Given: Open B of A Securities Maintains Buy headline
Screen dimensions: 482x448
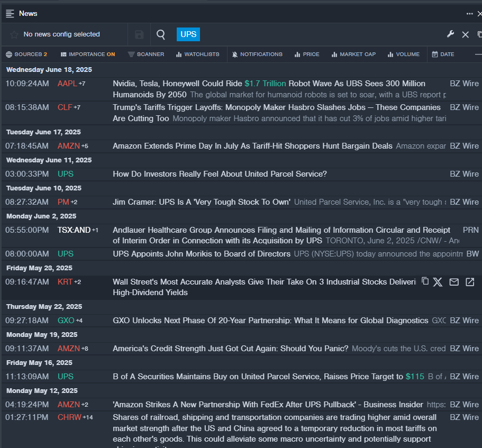Looking at the screenshot, I should [268, 377].
